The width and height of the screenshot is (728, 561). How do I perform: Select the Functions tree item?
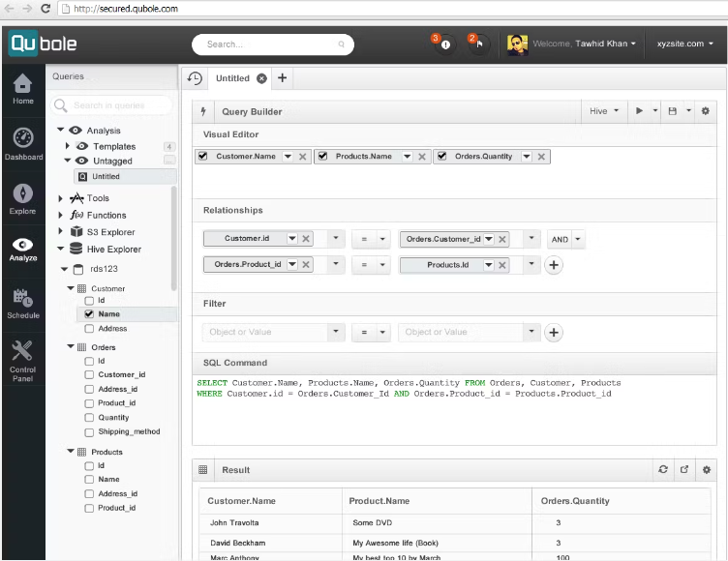point(106,216)
